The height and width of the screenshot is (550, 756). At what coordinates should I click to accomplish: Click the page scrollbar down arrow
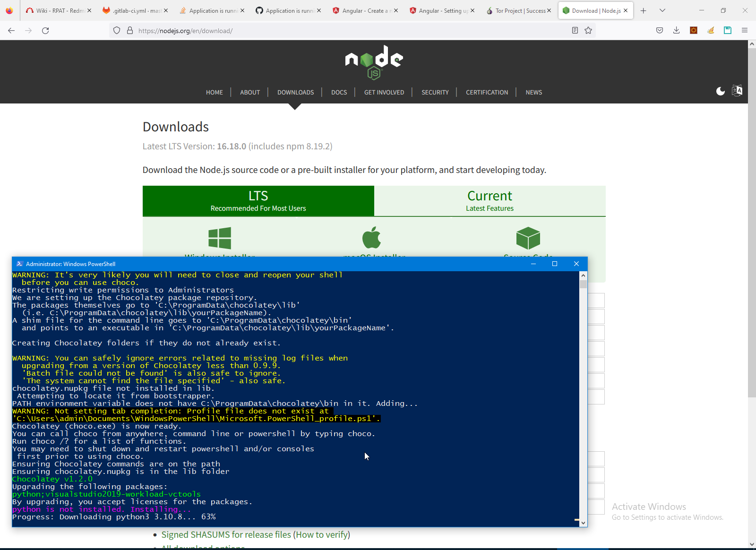tap(752, 544)
